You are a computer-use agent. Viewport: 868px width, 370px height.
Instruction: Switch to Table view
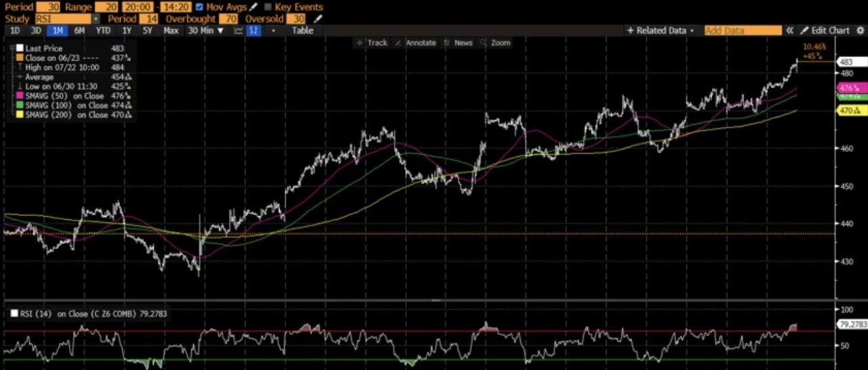pyautogui.click(x=302, y=31)
